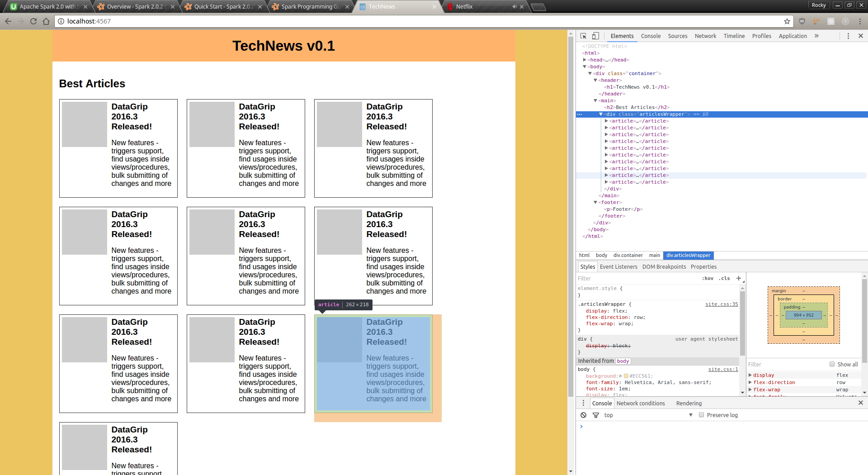Toggle the .cls element classes panel
Screen dimensions: 868x475
[x=724, y=279]
